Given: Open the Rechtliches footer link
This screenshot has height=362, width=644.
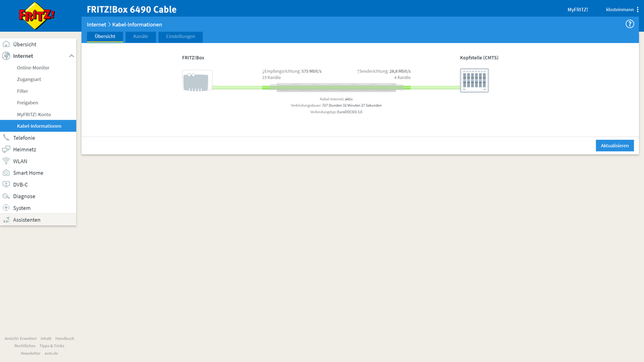Looking at the screenshot, I should click(x=24, y=346).
